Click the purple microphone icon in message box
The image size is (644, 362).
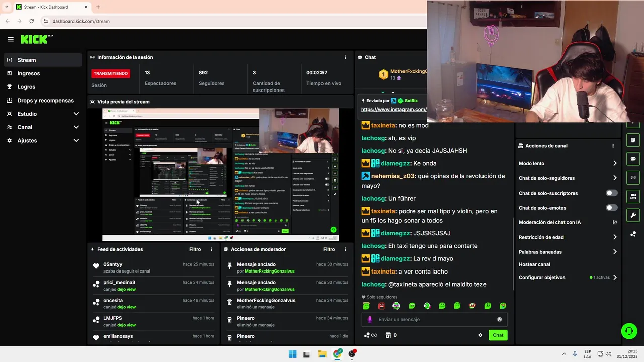click(370, 319)
